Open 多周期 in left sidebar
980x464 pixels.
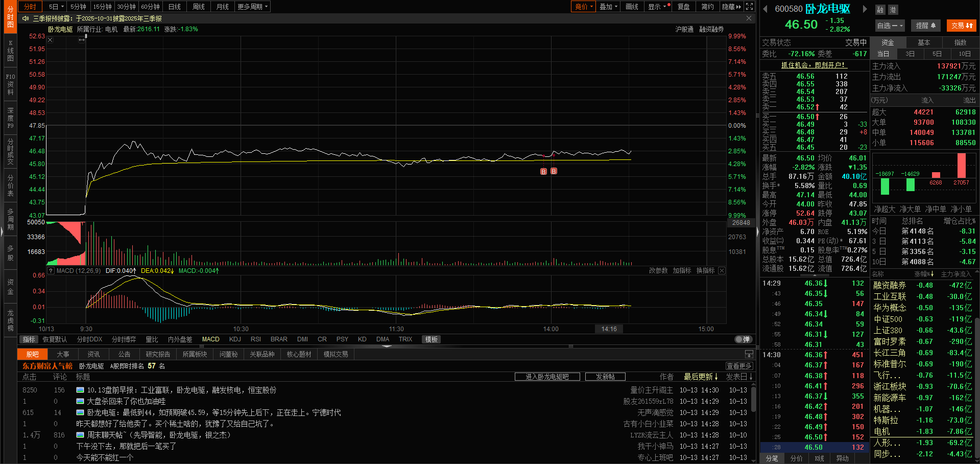(x=10, y=219)
